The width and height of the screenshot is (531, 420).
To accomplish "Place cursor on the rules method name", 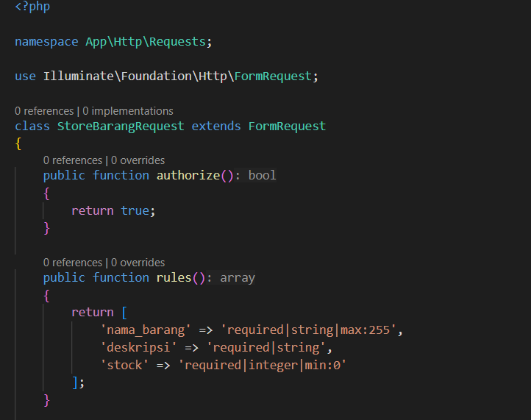I will (174, 278).
